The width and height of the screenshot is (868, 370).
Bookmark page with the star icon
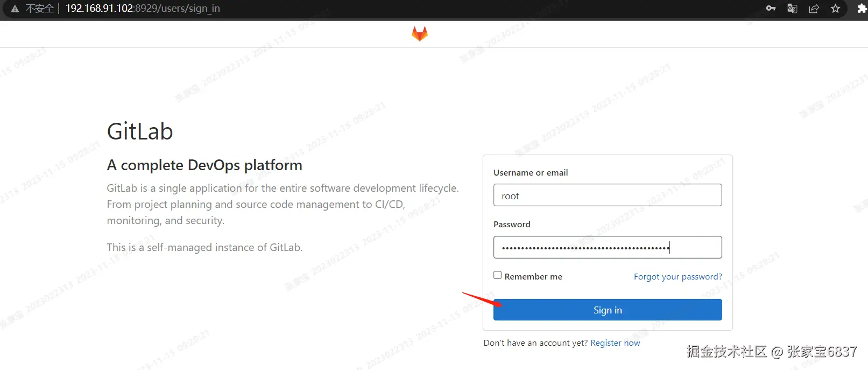[x=835, y=8]
